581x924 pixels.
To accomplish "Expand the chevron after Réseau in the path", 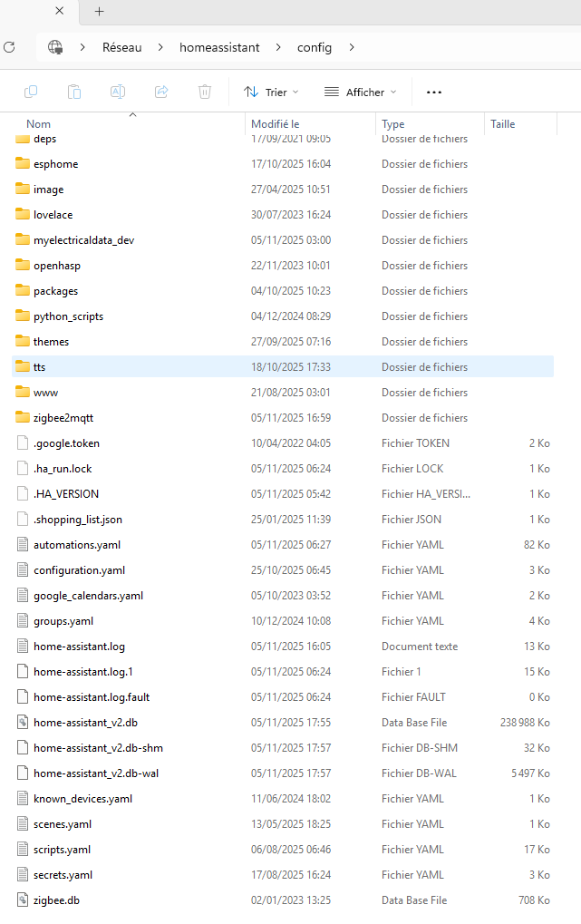I will [x=160, y=47].
